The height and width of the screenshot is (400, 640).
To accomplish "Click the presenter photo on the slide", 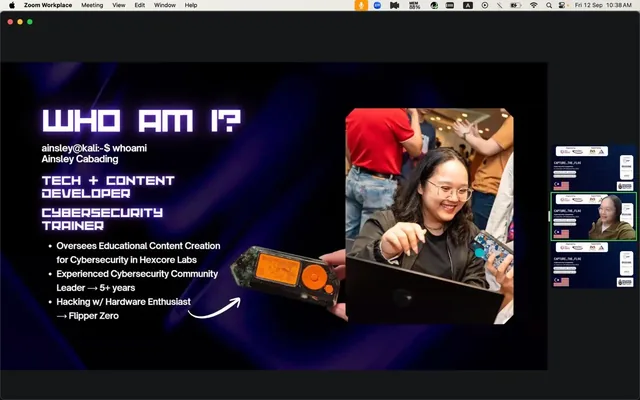I will click(429, 216).
